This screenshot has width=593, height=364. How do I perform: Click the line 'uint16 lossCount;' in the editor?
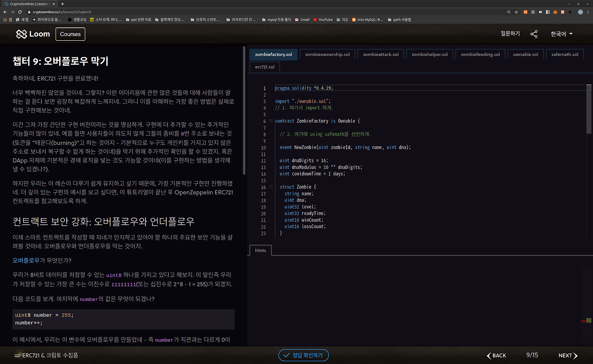click(x=305, y=226)
